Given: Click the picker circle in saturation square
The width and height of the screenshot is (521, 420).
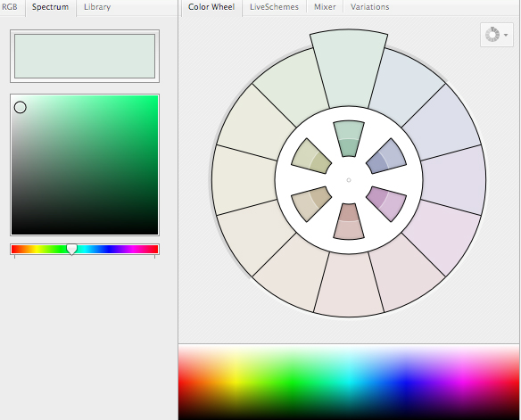Looking at the screenshot, I should coord(21,107).
